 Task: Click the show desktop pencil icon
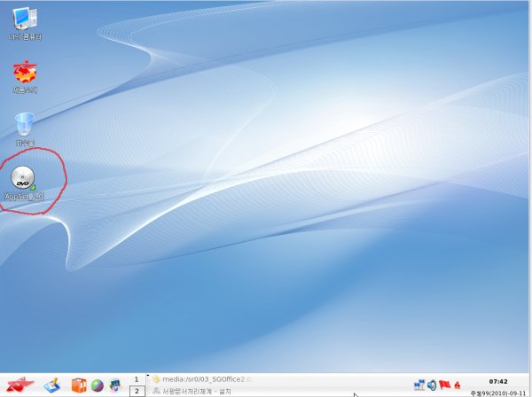[x=52, y=385]
